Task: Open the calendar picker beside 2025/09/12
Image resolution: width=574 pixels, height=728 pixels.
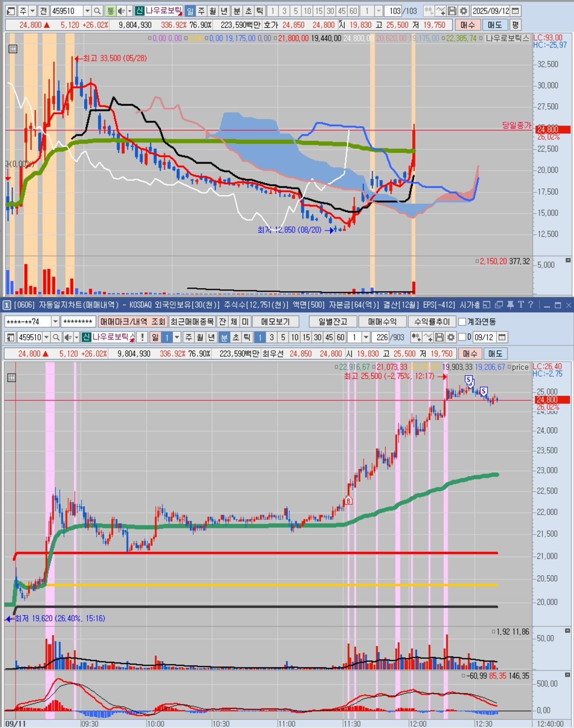Action: coord(515,11)
